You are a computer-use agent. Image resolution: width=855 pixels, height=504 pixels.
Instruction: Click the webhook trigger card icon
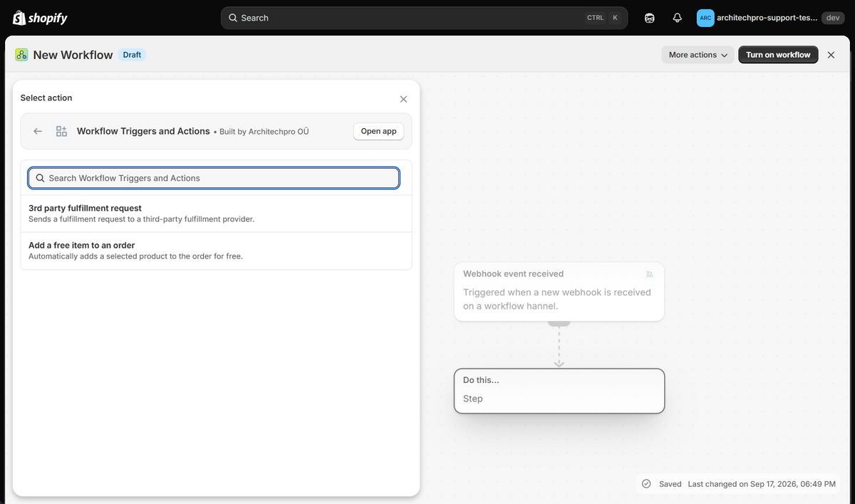click(649, 274)
